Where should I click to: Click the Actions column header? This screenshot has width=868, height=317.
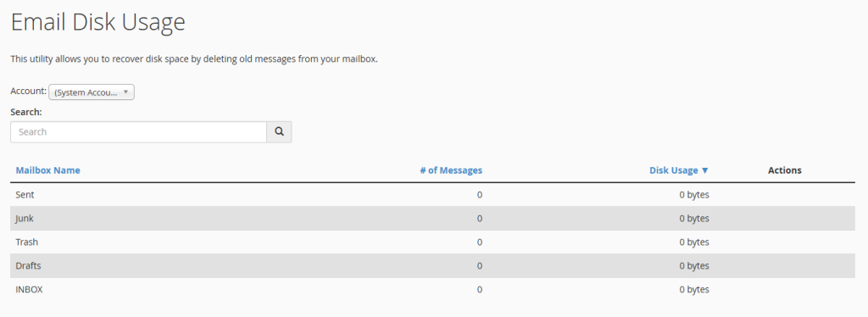coord(784,170)
